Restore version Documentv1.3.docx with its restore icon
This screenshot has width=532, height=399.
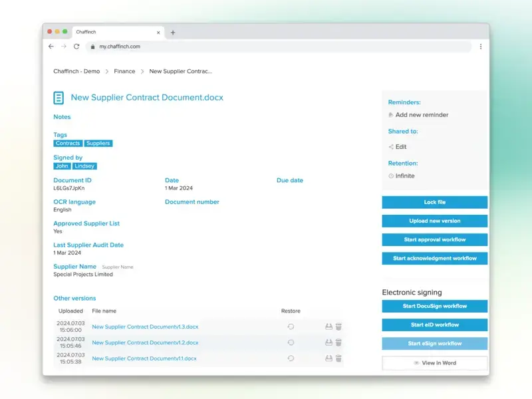(291, 327)
